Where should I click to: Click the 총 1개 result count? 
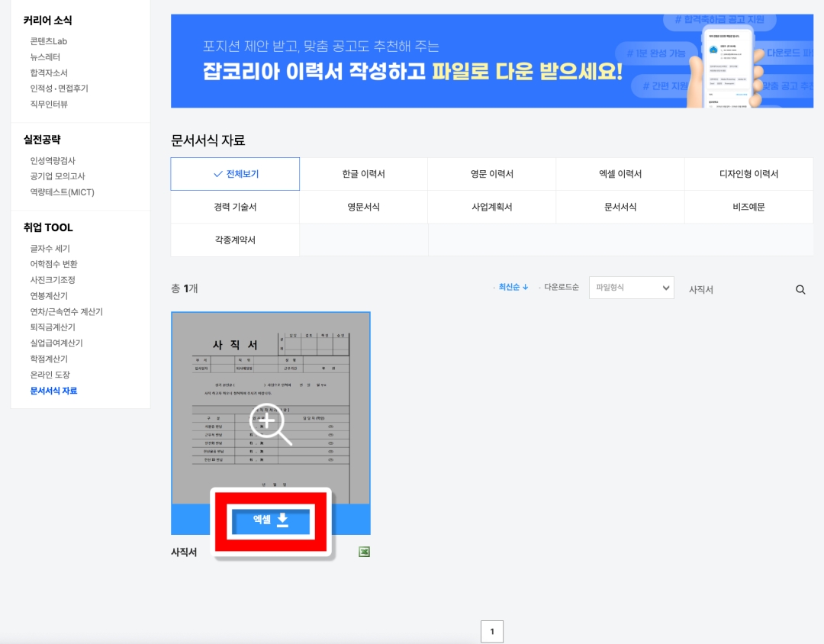185,288
